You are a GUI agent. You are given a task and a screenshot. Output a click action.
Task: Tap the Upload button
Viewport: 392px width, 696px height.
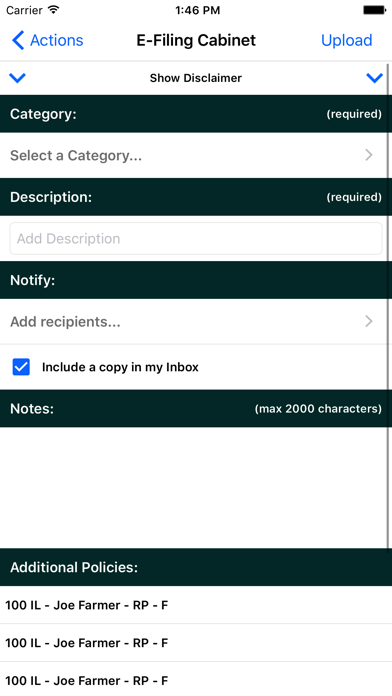tap(346, 40)
